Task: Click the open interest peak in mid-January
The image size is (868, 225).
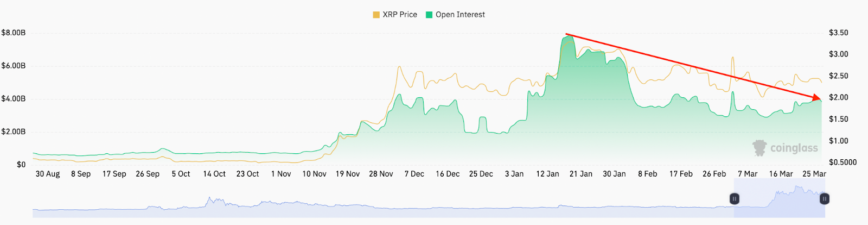Action: (568, 37)
